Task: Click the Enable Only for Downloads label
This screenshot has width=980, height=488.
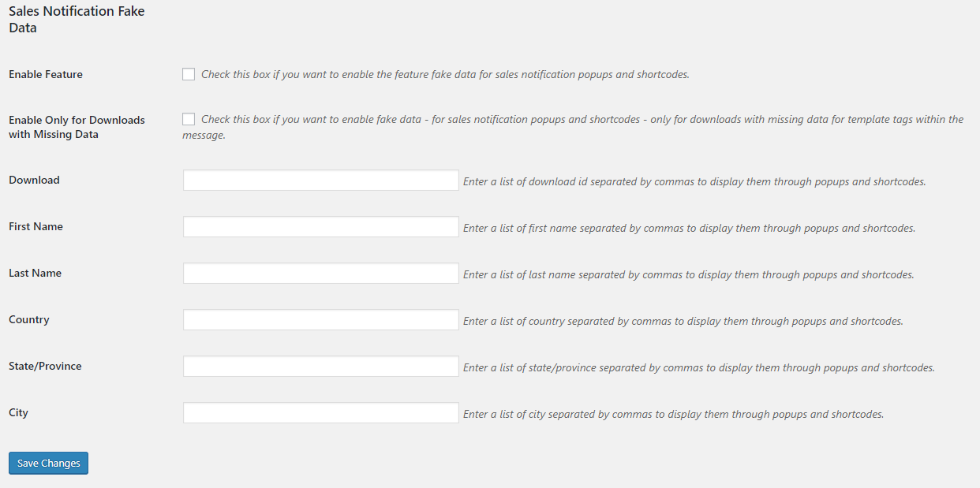Action: click(x=77, y=127)
